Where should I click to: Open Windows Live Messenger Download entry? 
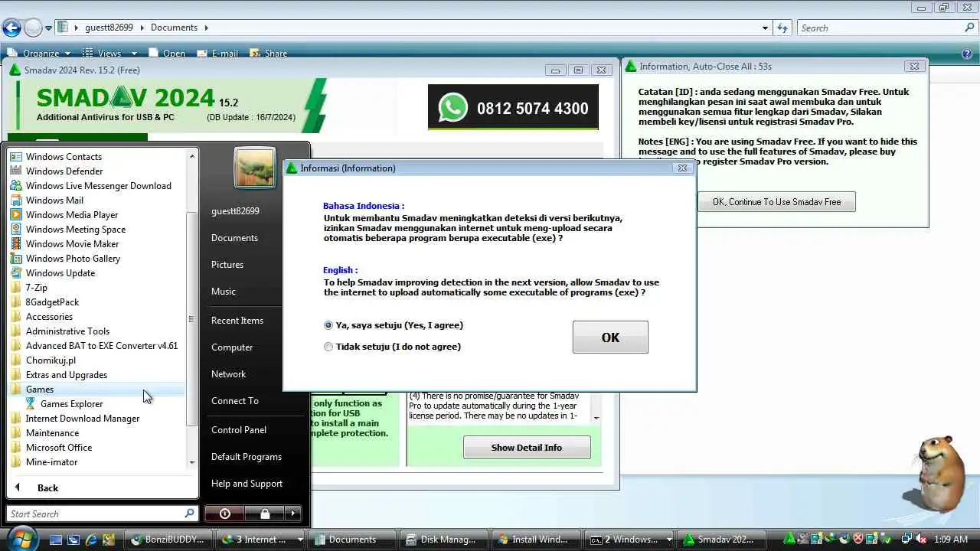click(96, 186)
